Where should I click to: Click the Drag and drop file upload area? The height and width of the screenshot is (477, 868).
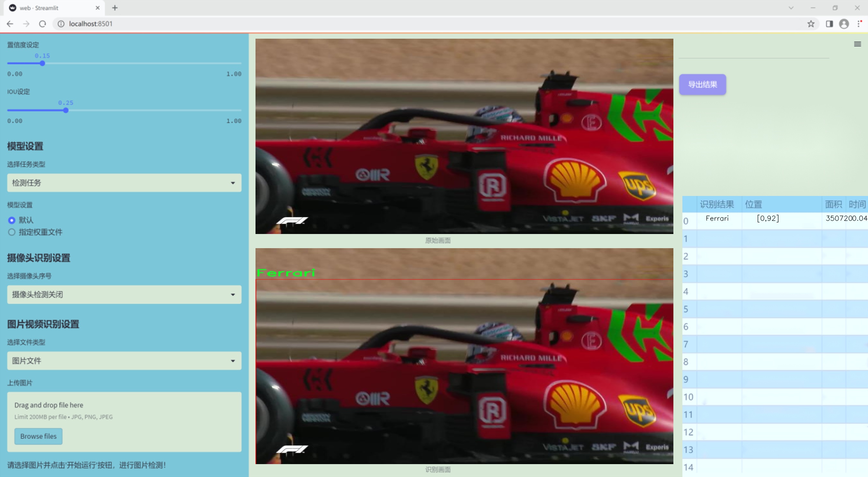(124, 422)
